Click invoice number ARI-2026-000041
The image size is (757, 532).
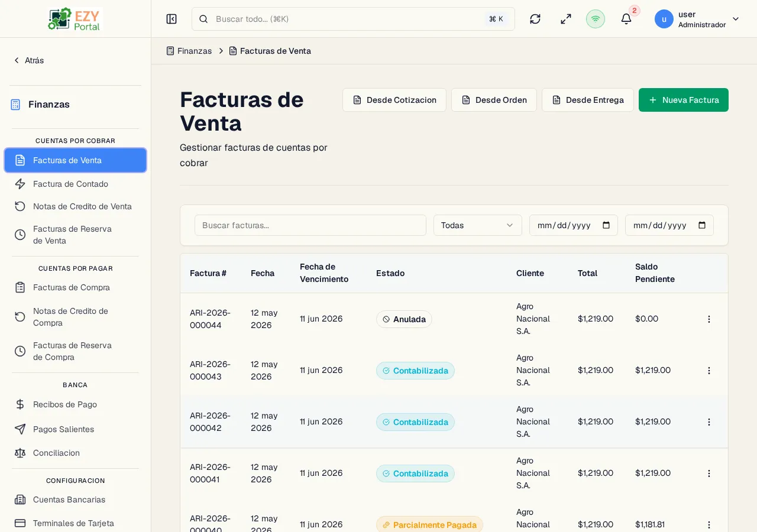(210, 473)
